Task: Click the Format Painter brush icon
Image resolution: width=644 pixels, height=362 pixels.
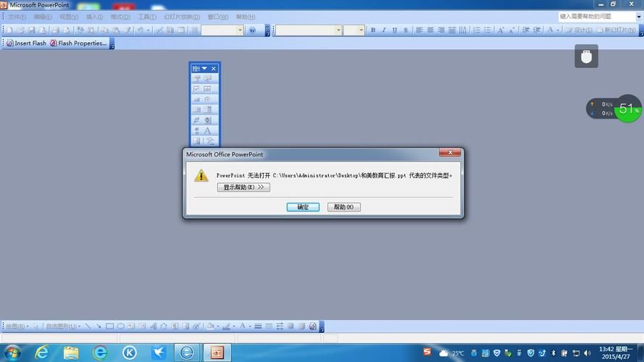Action: click(x=128, y=30)
